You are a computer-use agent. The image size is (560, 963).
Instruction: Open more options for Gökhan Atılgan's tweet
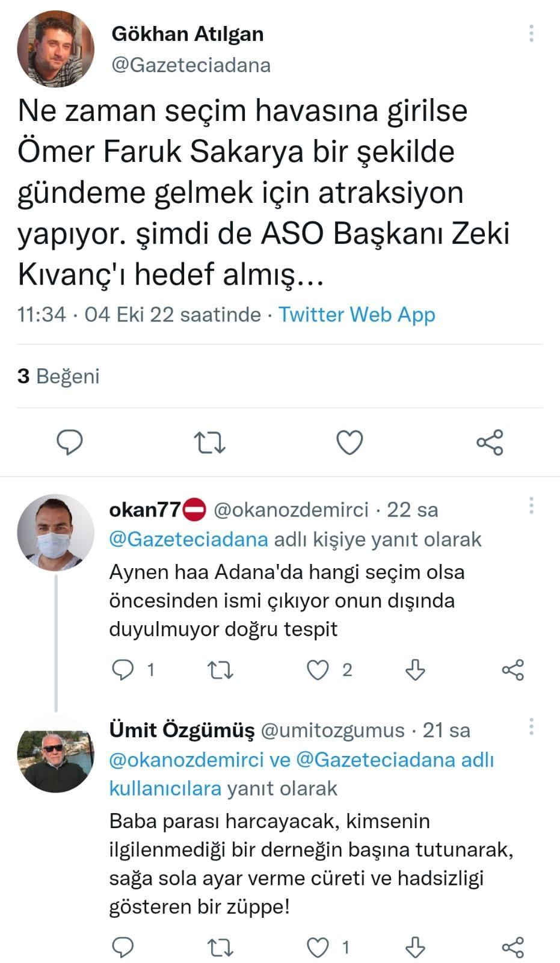(x=531, y=34)
